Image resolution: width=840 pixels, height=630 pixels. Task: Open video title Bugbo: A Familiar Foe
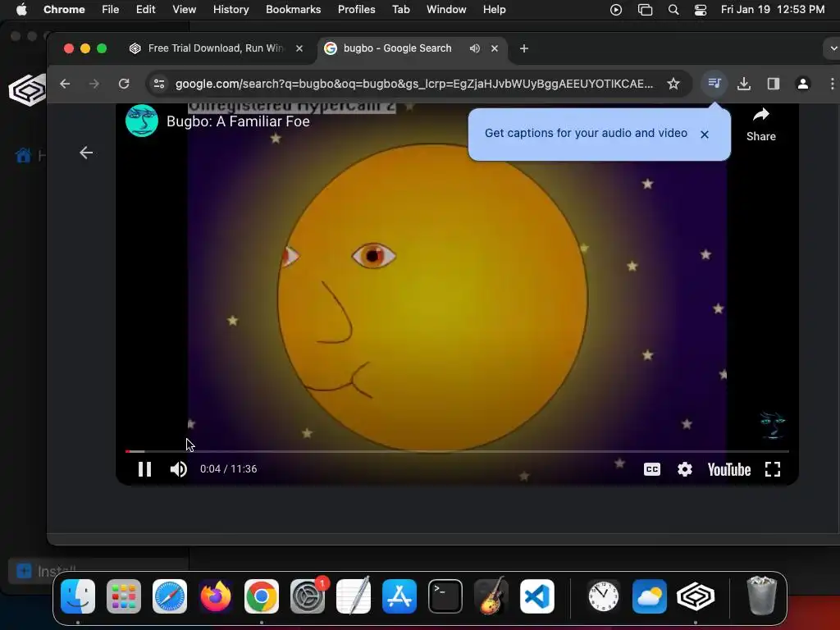click(238, 121)
